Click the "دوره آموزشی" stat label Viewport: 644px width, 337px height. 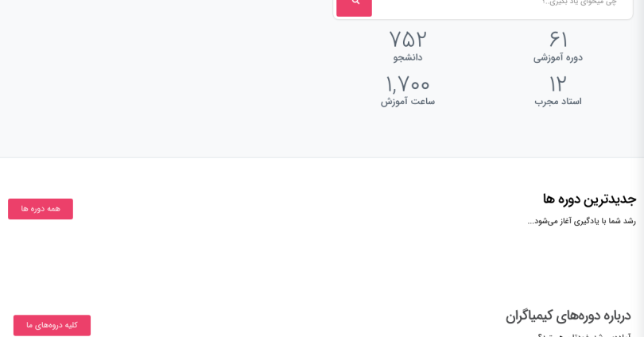[558, 57]
